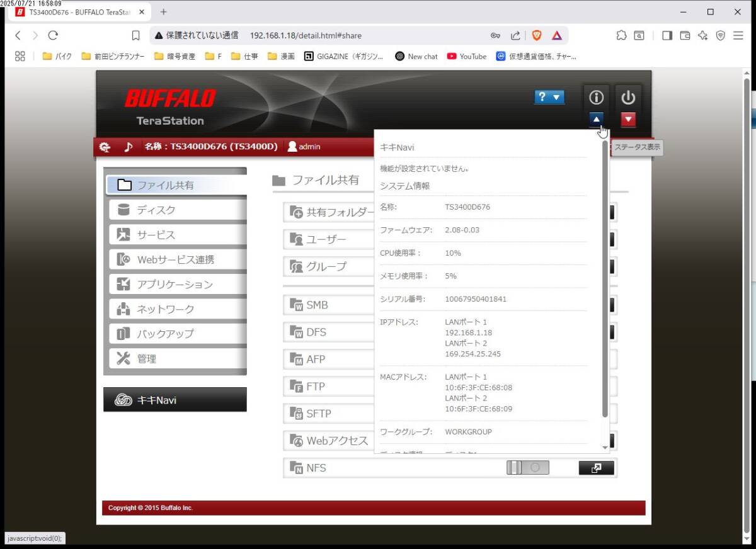The height and width of the screenshot is (549, 756).
Task: Click the address bar URL
Action: tap(306, 35)
